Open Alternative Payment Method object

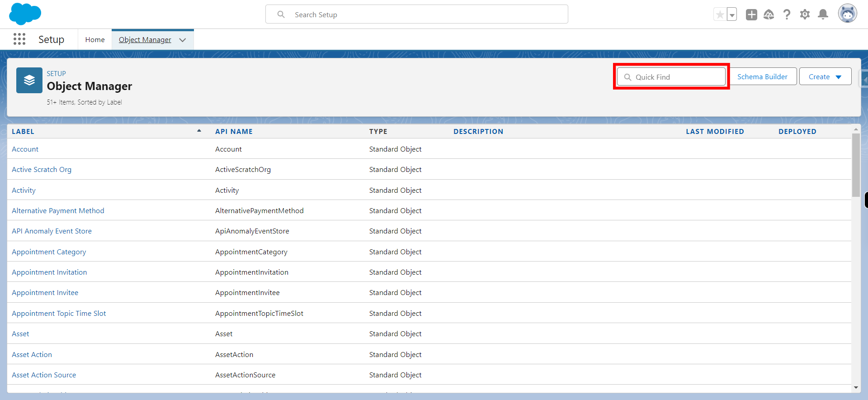(x=58, y=211)
